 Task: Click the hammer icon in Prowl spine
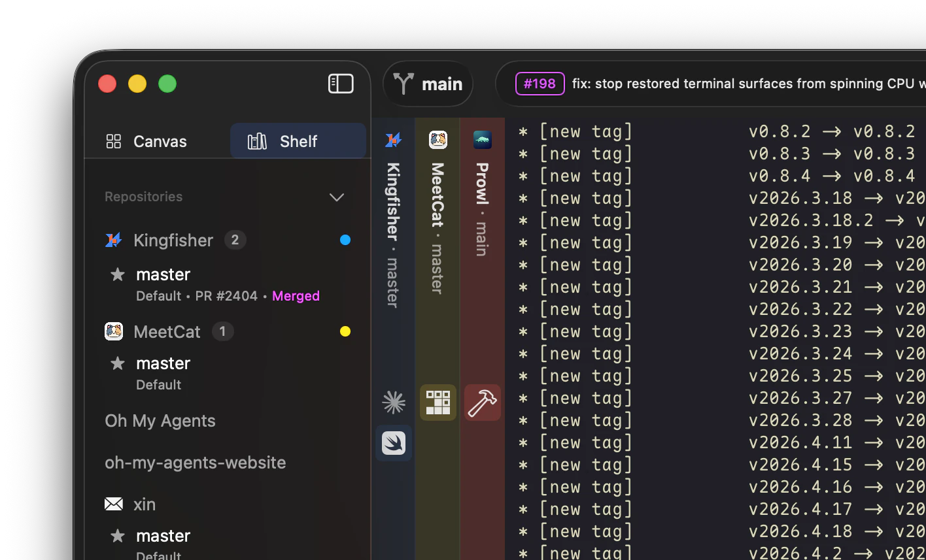(483, 403)
